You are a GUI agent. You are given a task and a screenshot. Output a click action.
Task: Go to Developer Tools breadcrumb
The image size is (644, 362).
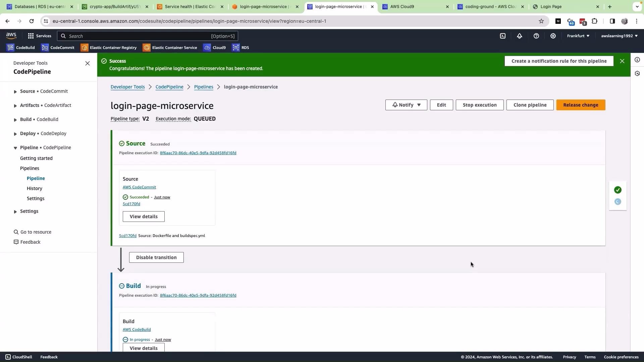tap(128, 87)
